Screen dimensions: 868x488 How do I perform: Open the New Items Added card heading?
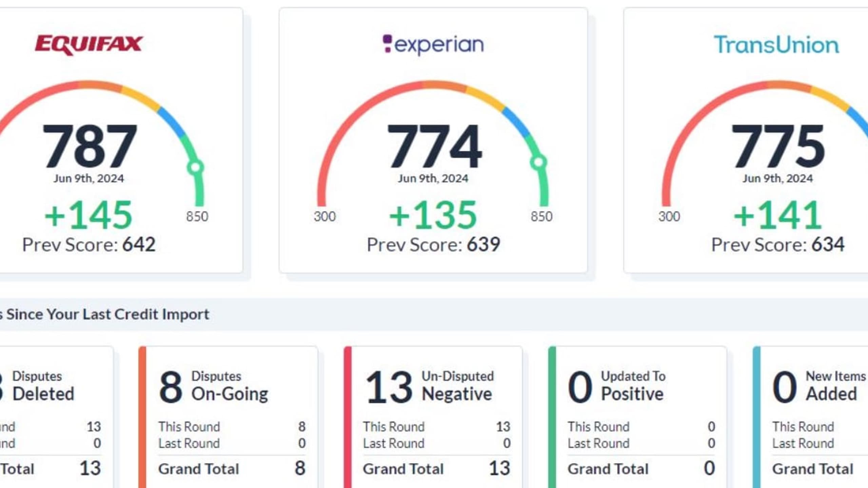[x=836, y=386]
